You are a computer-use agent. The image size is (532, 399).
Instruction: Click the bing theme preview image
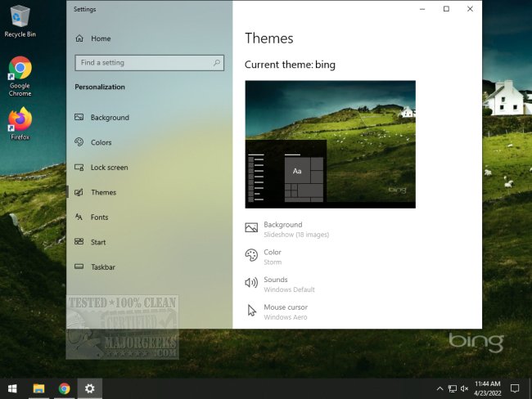330,144
